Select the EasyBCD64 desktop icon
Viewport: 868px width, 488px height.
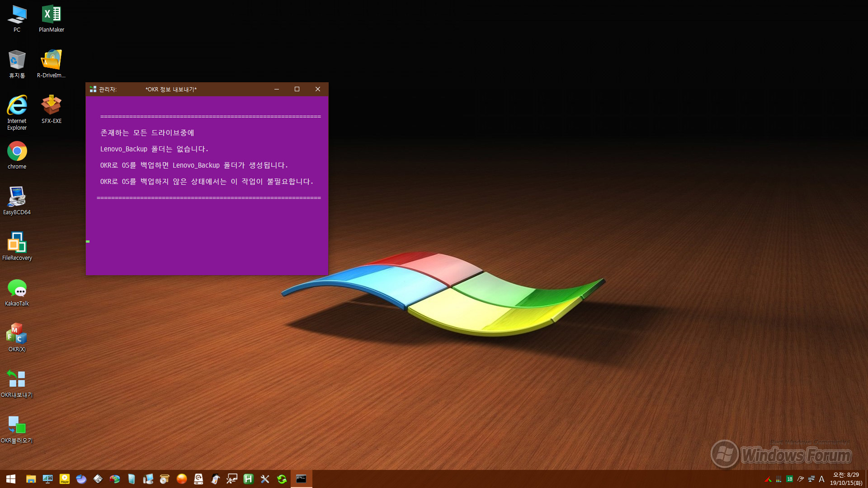pos(17,201)
